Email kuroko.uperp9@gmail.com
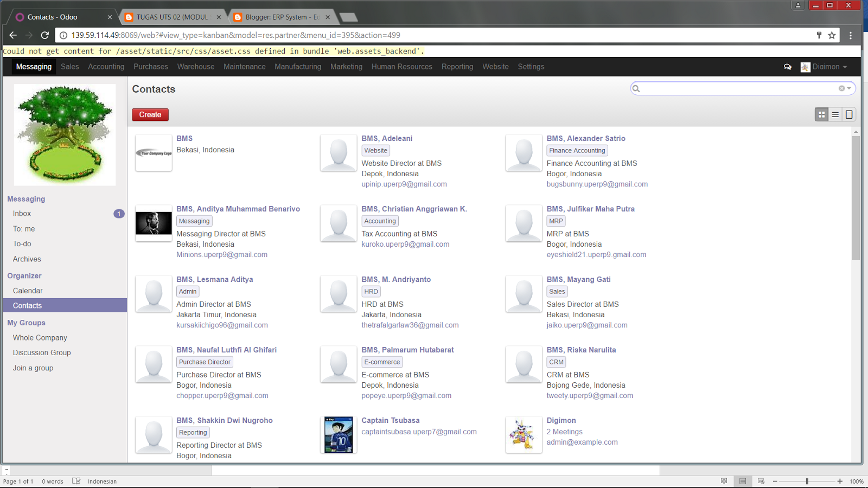The width and height of the screenshot is (868, 488). coord(405,245)
